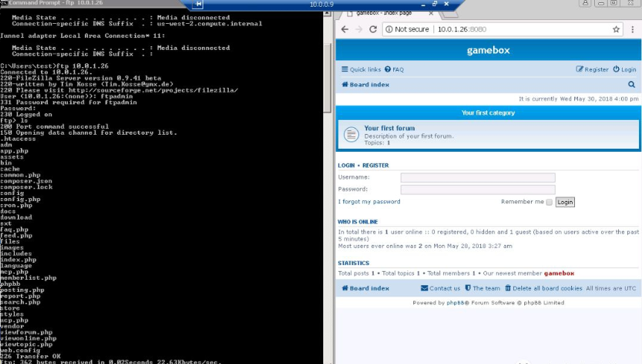Go to Board index in footer

(365, 288)
